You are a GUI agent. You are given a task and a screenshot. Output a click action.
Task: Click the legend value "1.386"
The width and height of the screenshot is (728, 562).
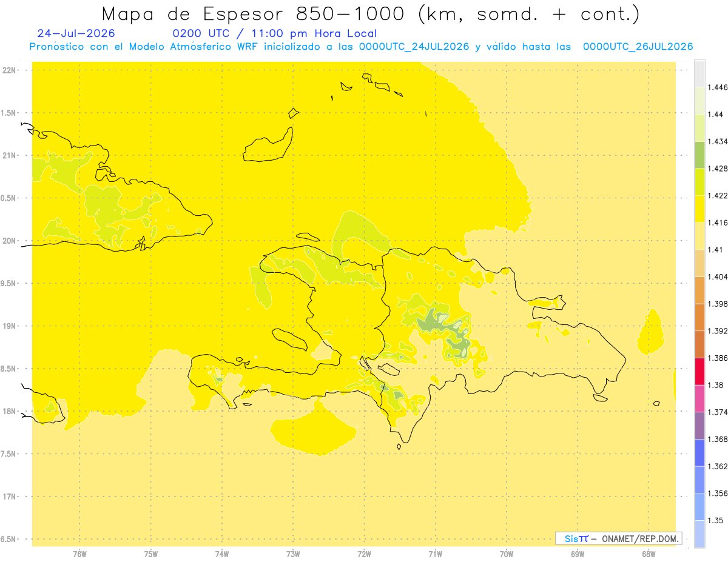719,358
